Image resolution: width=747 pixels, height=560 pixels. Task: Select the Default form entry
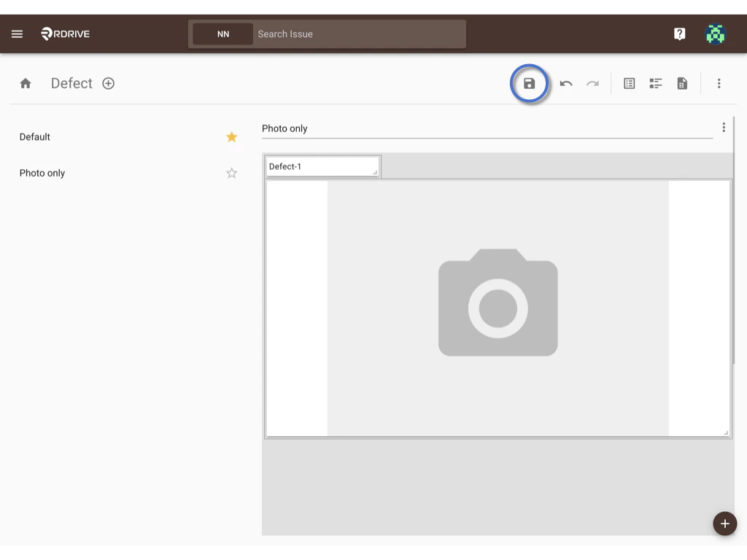34,136
